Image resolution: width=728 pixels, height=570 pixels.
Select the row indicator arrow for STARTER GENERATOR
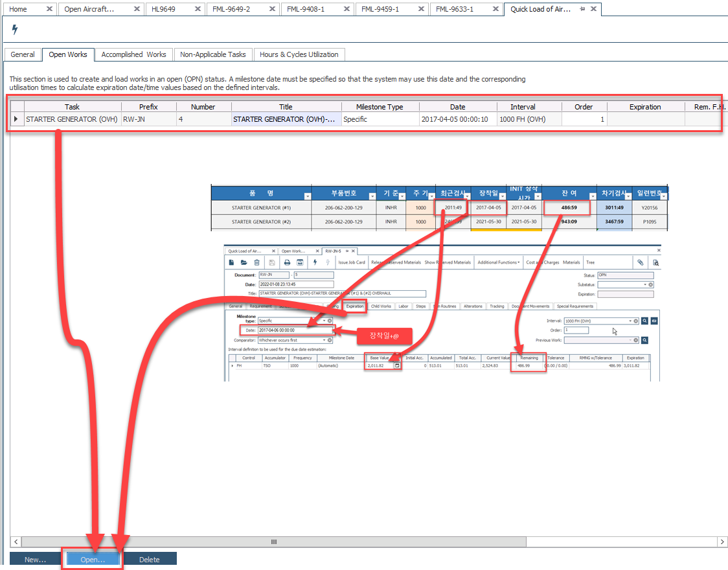point(16,119)
